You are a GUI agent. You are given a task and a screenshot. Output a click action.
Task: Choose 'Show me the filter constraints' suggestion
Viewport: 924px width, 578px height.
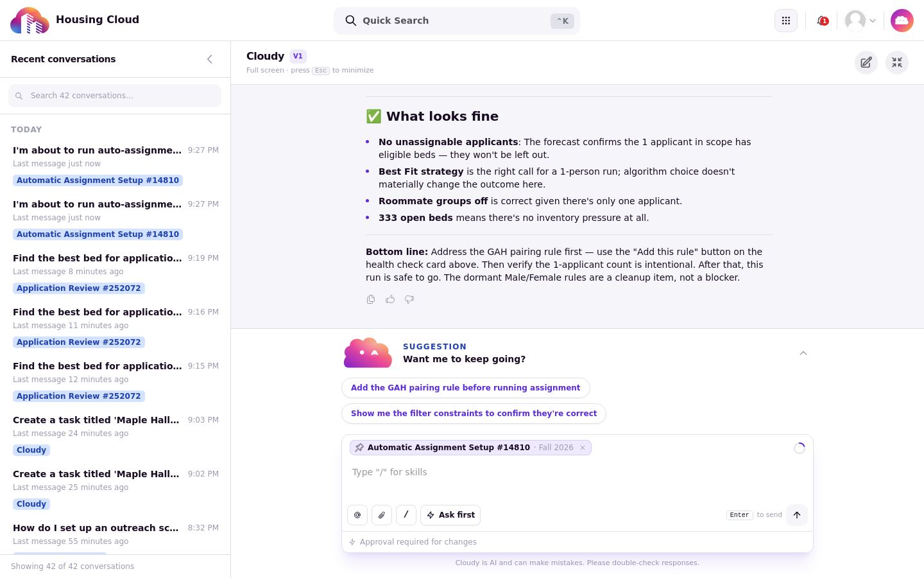(474, 414)
